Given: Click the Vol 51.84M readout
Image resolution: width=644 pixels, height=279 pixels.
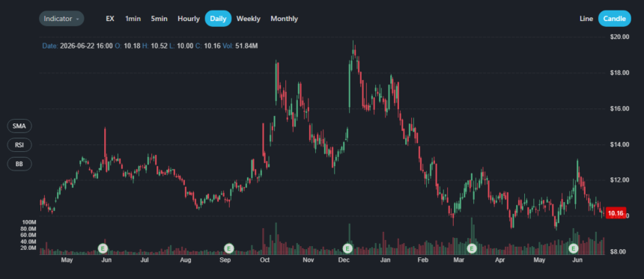Looking at the screenshot, I should (240, 46).
